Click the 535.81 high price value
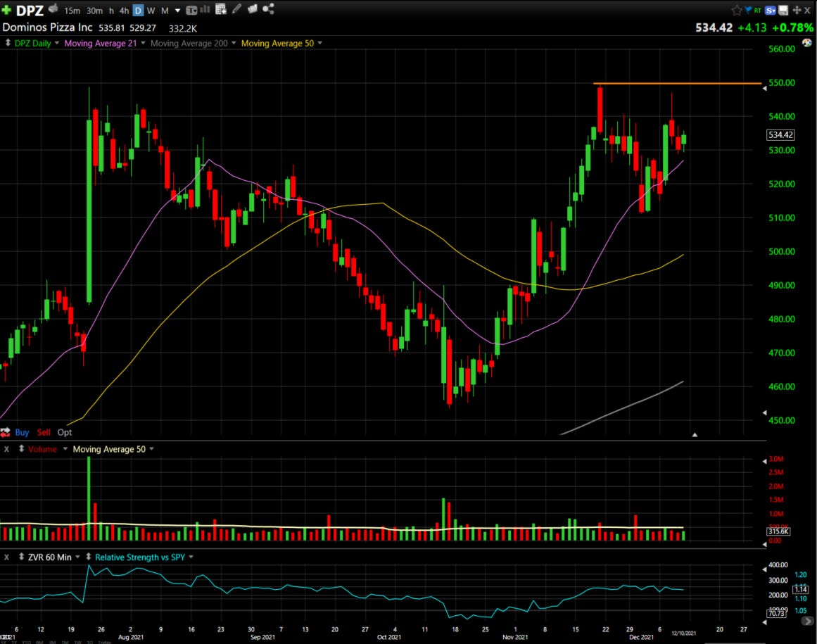Viewport: 817px width, 644px height. 111,28
